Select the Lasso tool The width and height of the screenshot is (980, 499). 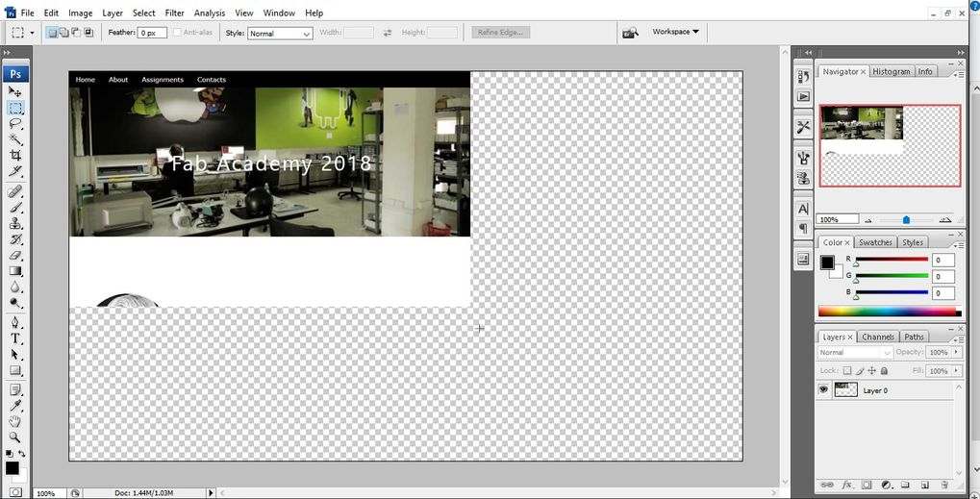coord(15,124)
